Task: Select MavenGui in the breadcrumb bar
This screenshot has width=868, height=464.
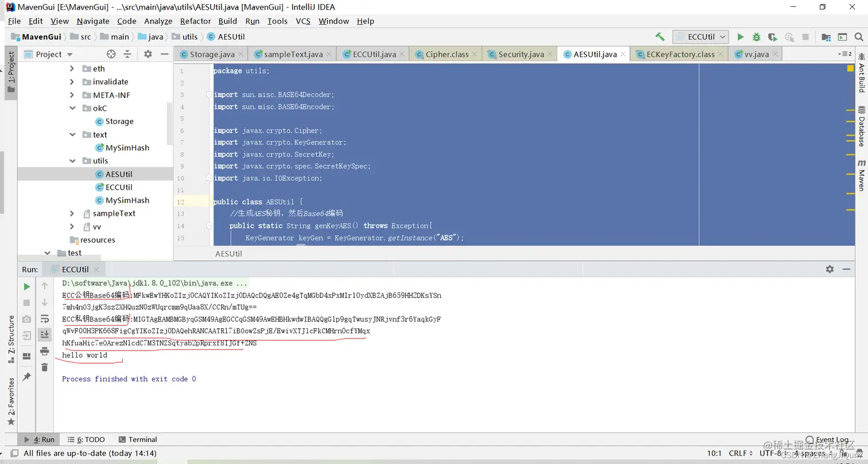Action: click(x=36, y=37)
